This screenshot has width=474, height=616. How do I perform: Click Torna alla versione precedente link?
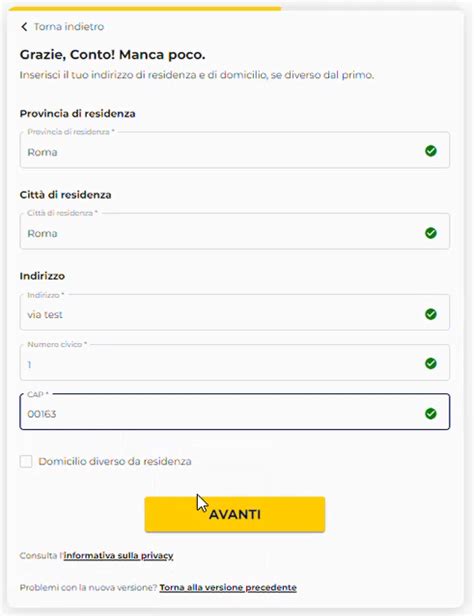[x=228, y=588]
